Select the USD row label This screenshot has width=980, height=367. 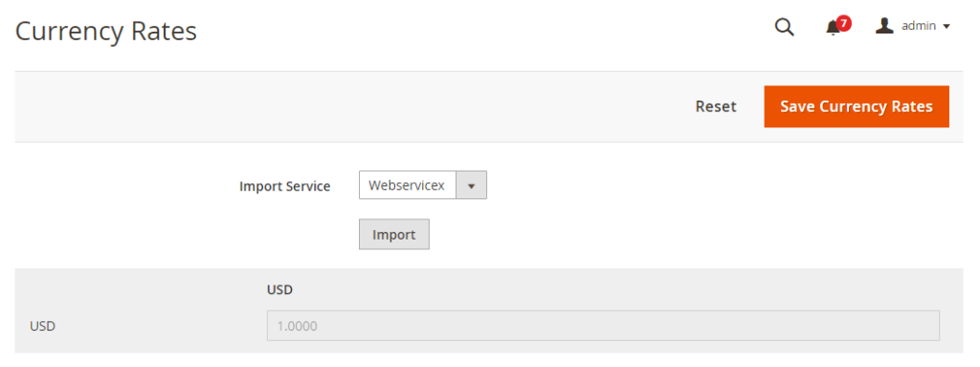click(42, 327)
